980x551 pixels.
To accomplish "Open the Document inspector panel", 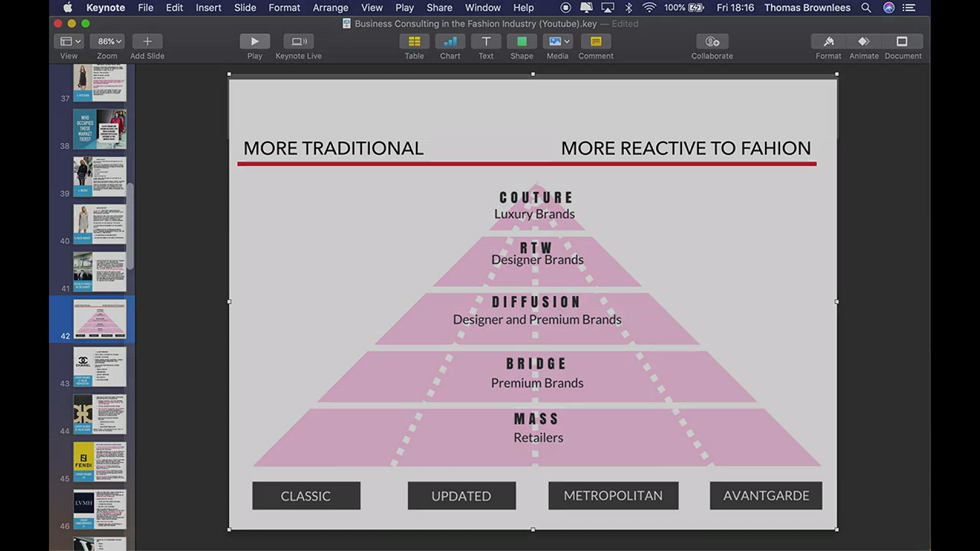I will (902, 41).
